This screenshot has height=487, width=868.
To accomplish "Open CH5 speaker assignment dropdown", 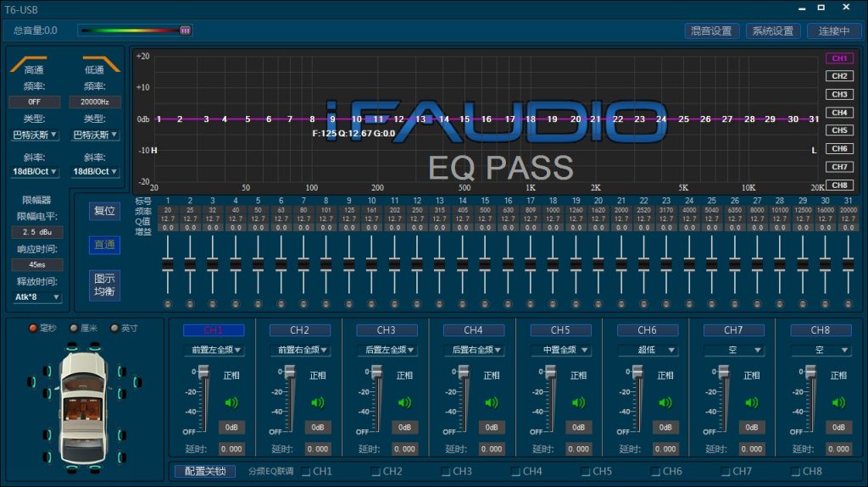I will point(561,350).
